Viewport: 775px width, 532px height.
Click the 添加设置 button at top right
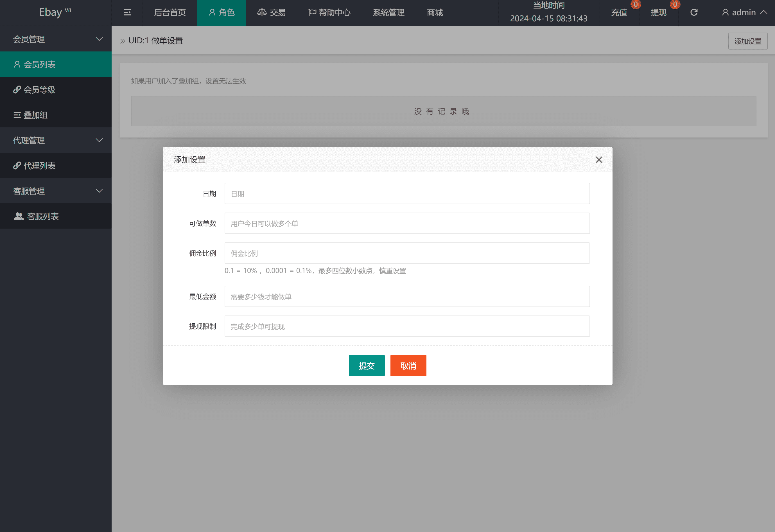748,41
